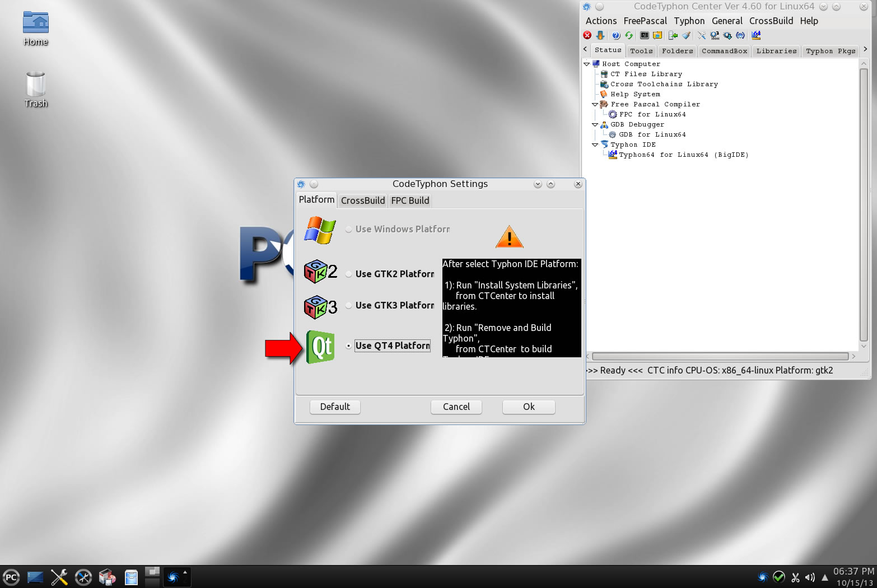Click the blue parentheses gear toolbar icon
The height and width of the screenshot is (588, 877).
click(x=740, y=35)
